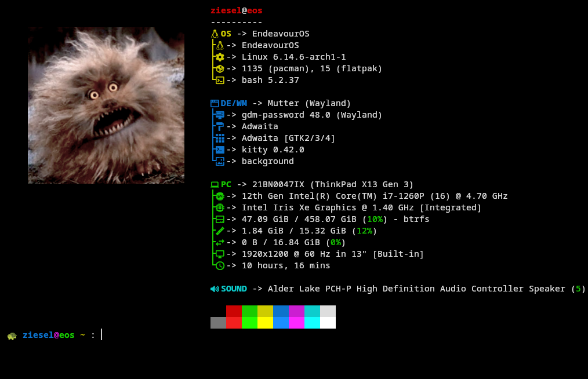The width and height of the screenshot is (588, 379).
Task: Click the yellow OS heading label
Action: (x=226, y=34)
